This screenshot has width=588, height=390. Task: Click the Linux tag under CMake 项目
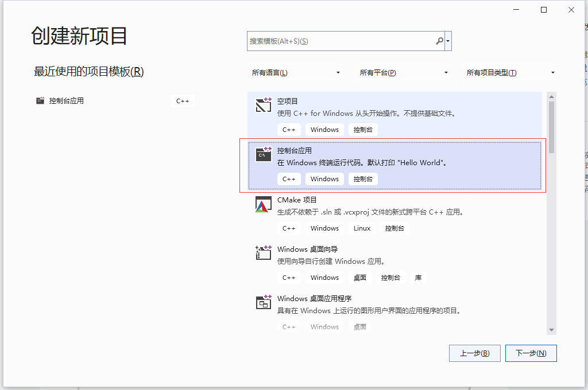(x=362, y=228)
